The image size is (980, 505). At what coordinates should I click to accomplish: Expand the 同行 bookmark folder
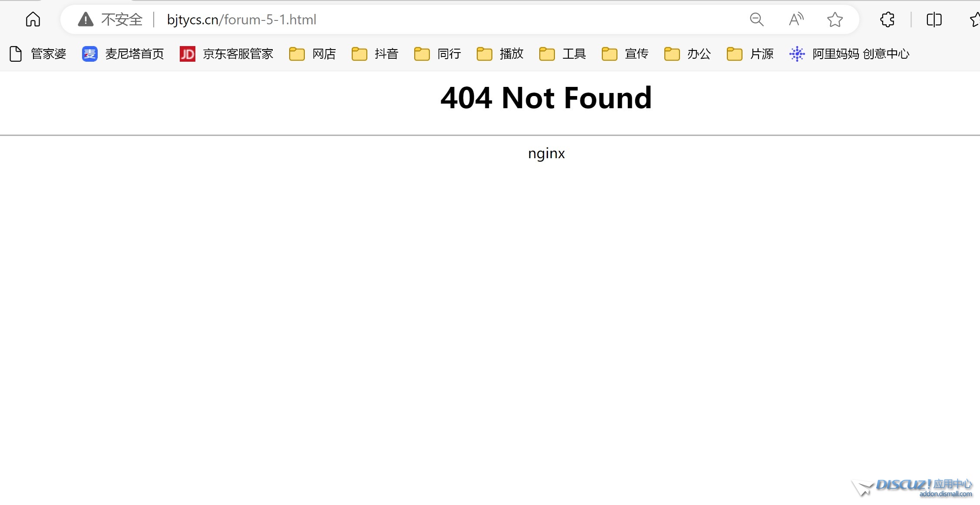[x=438, y=54]
